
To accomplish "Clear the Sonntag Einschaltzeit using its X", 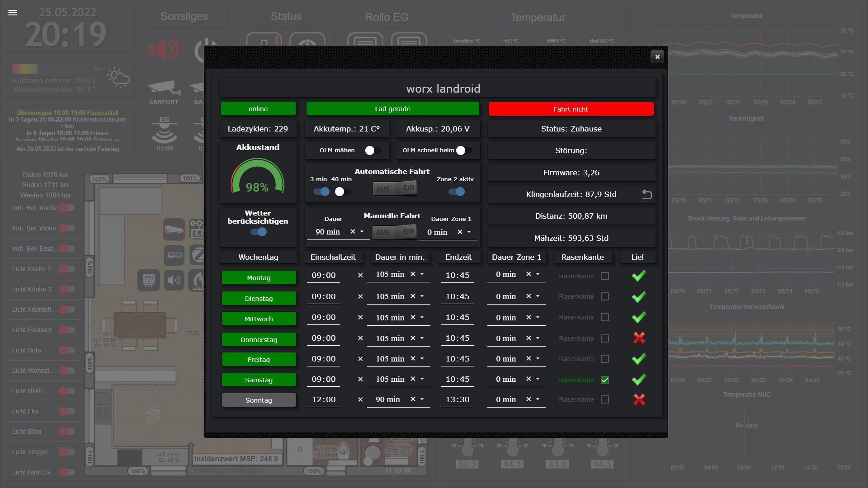I will coord(360,399).
